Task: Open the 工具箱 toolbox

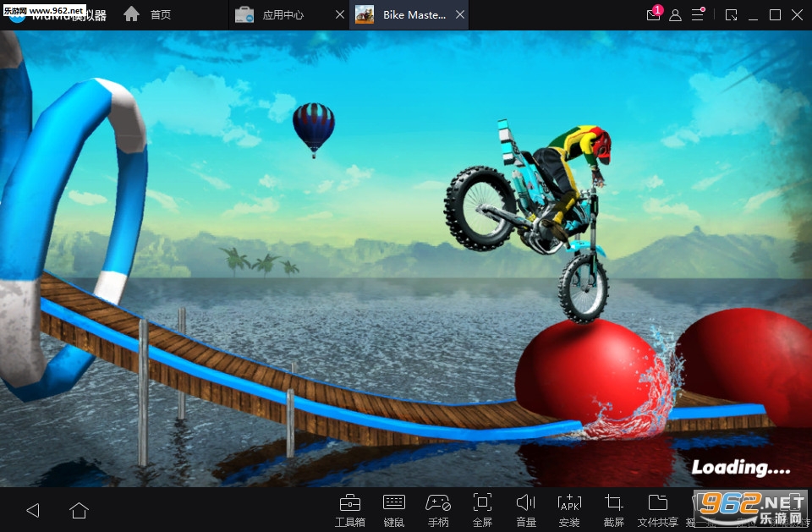Action: (350, 510)
